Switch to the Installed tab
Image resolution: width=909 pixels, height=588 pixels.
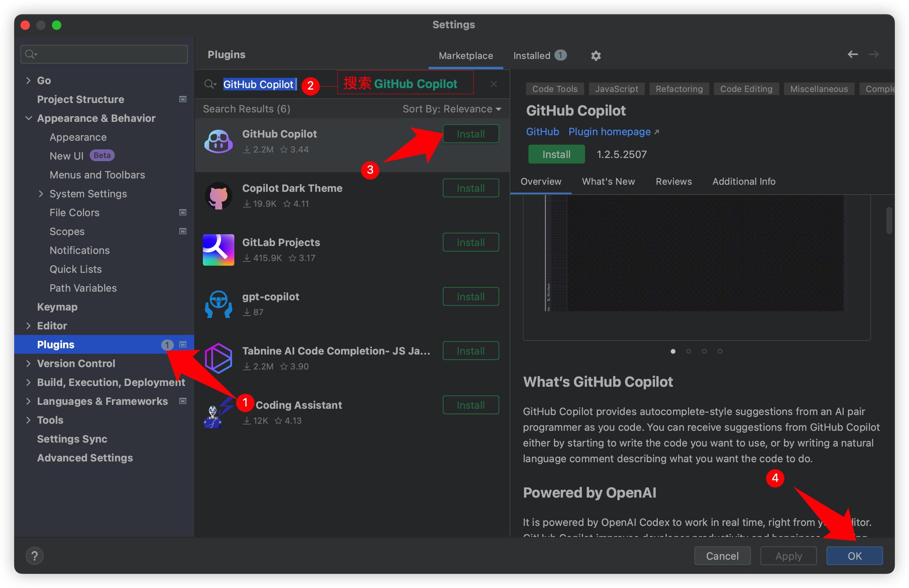pos(532,55)
